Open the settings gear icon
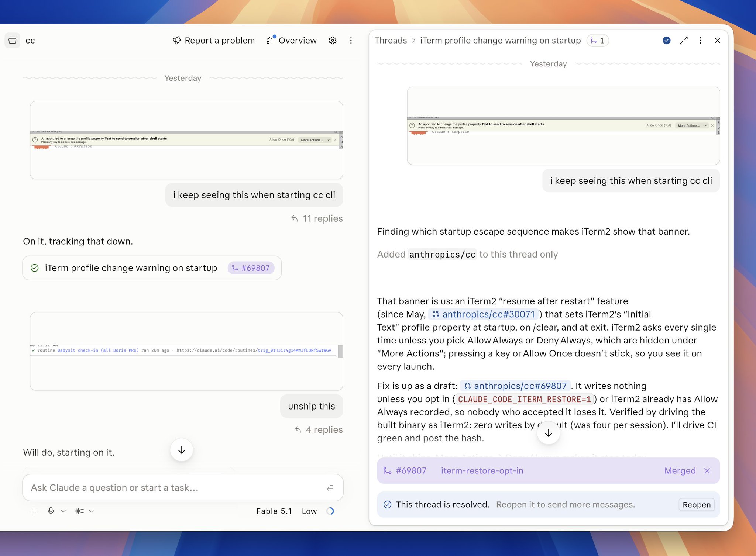756x556 pixels. pyautogui.click(x=333, y=40)
